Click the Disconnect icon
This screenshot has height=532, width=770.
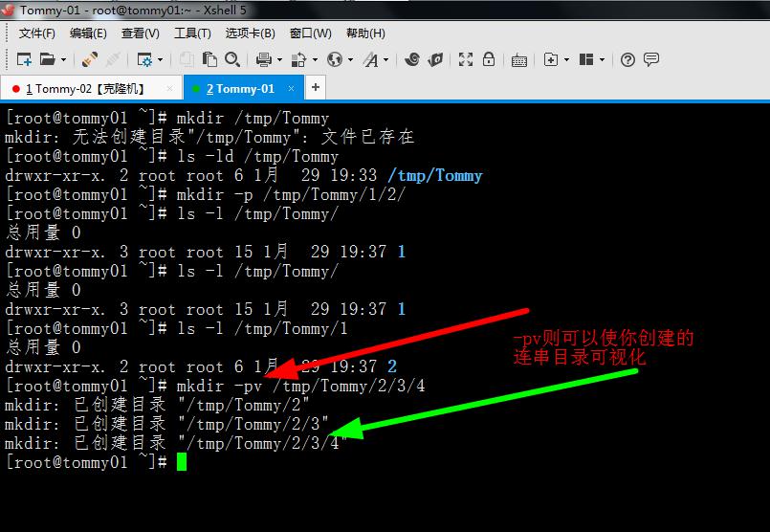[113, 59]
